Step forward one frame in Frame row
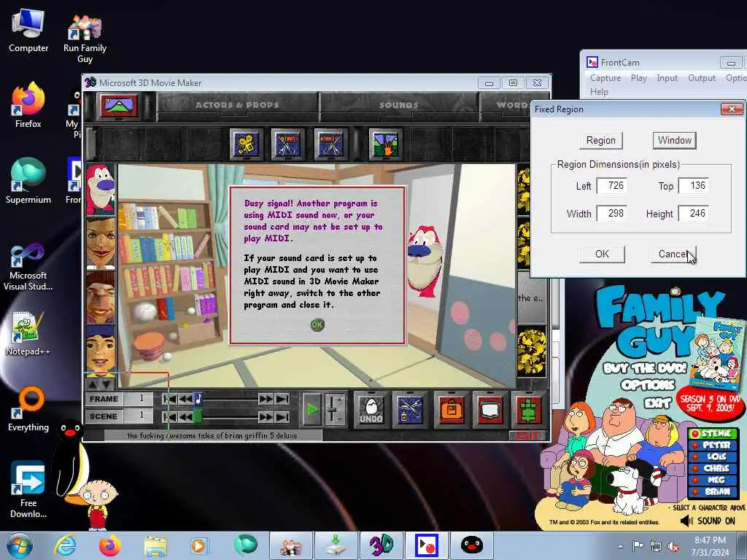The width and height of the screenshot is (747, 560). 266,399
